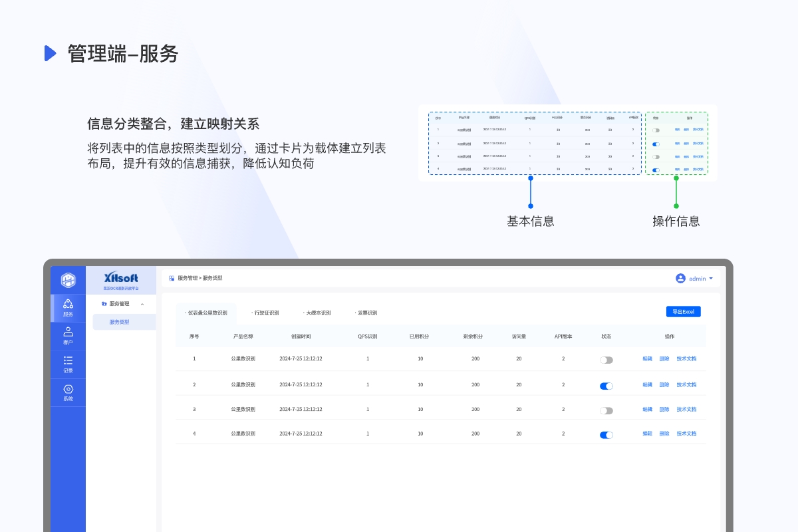Open 技术文档 link for row 3
The image size is (798, 532).
click(686, 410)
